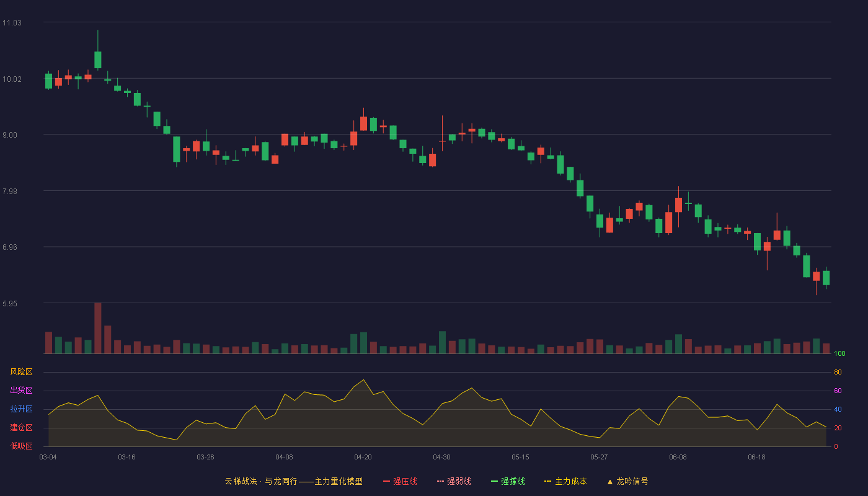Click the 06-18 date label
This screenshot has width=868, height=496.
coord(756,457)
